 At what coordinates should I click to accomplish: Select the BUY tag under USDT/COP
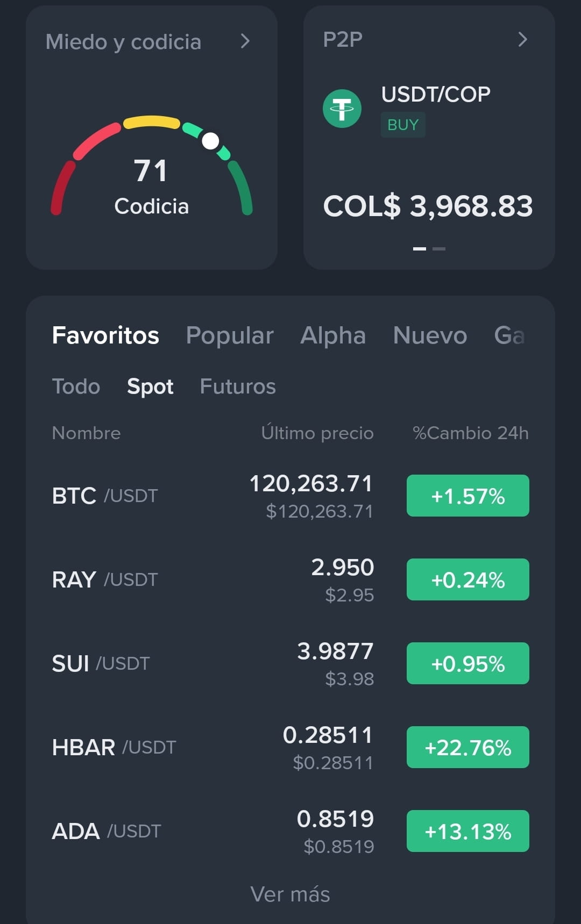click(x=403, y=125)
